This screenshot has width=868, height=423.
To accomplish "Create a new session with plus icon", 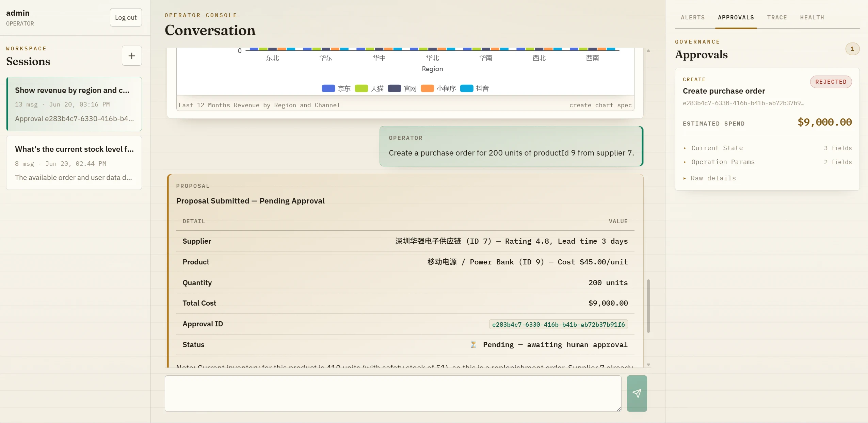I will (132, 56).
